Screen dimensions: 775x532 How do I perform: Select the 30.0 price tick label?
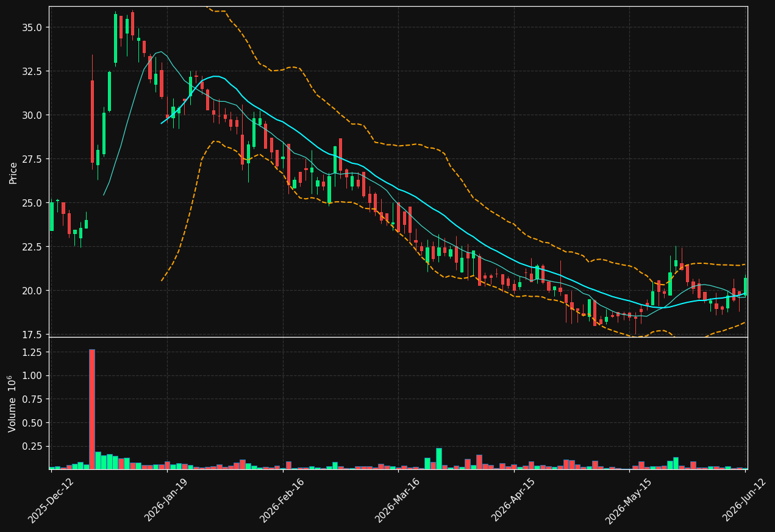tap(34, 115)
